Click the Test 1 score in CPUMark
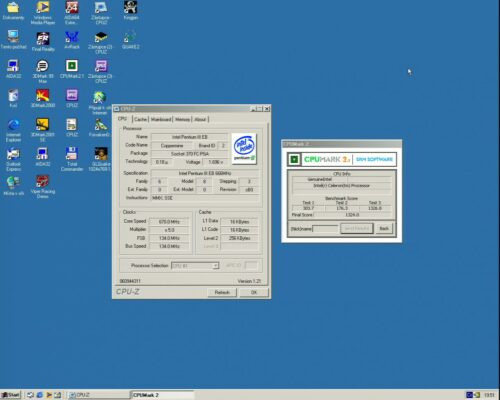The width and height of the screenshot is (500, 400). (307, 208)
